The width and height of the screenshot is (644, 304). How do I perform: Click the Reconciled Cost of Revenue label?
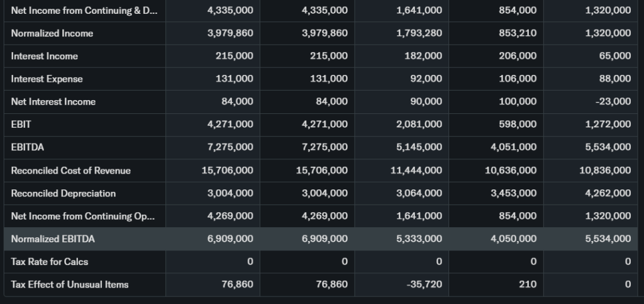coord(71,171)
